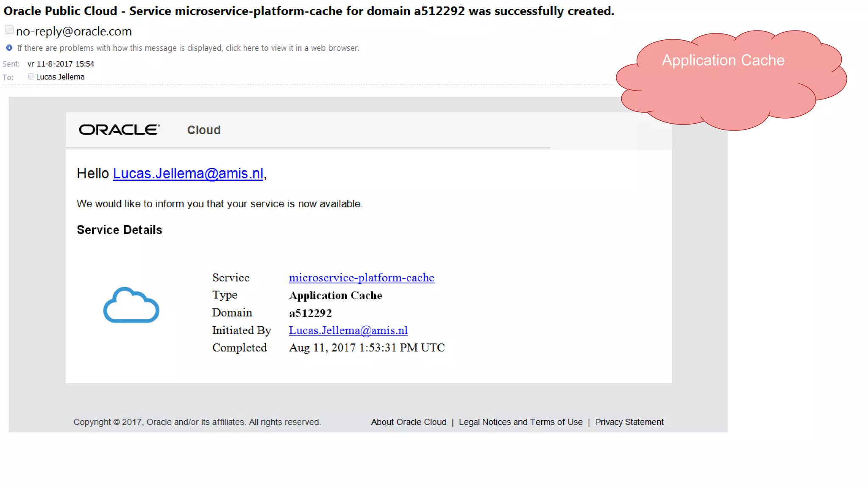The height and width of the screenshot is (488, 868).
Task: Click the Lucas Jellema recipient name
Action: pyautogui.click(x=60, y=77)
